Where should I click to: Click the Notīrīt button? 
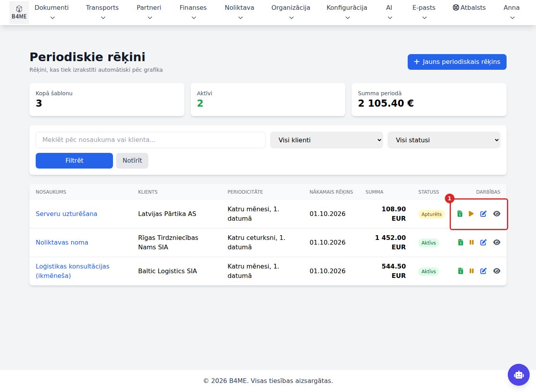132,161
